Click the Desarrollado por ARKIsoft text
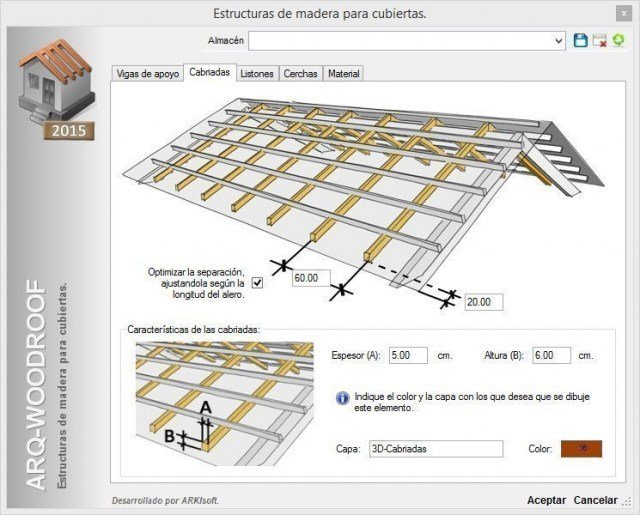This screenshot has width=640, height=515. click(165, 500)
